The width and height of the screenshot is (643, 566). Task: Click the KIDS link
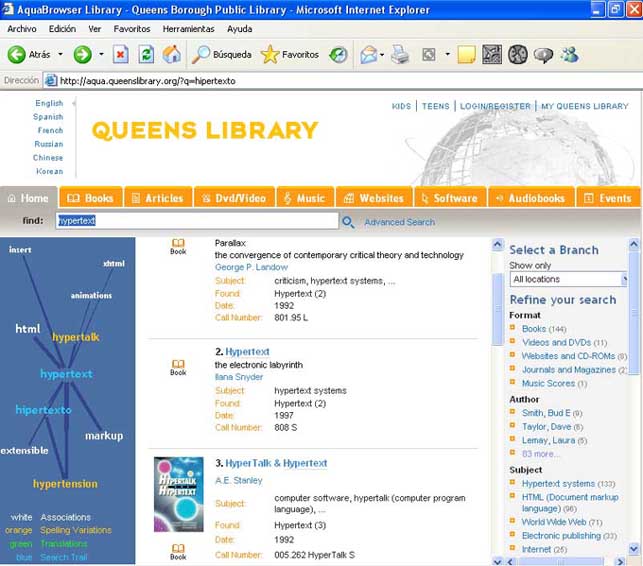pos(401,106)
